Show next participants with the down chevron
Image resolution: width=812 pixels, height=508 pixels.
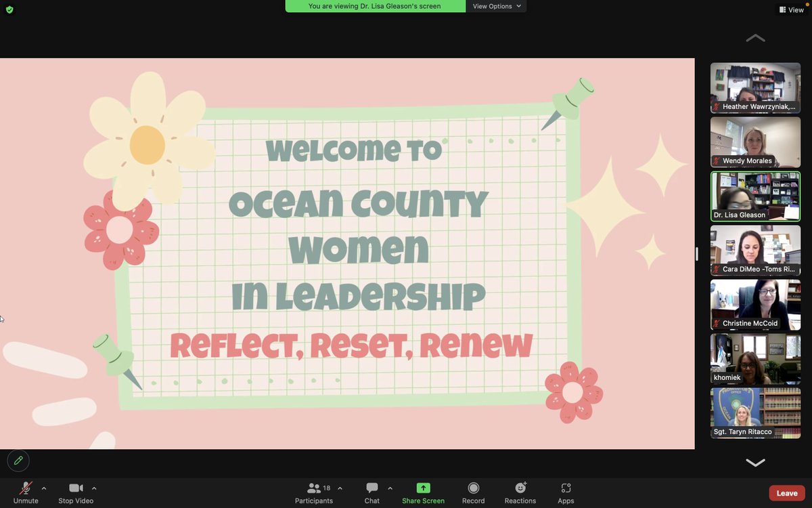(x=755, y=463)
